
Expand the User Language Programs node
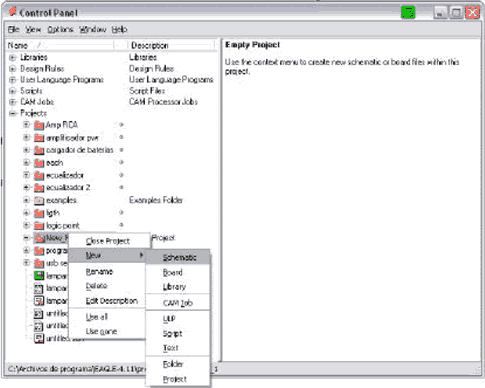(13, 80)
